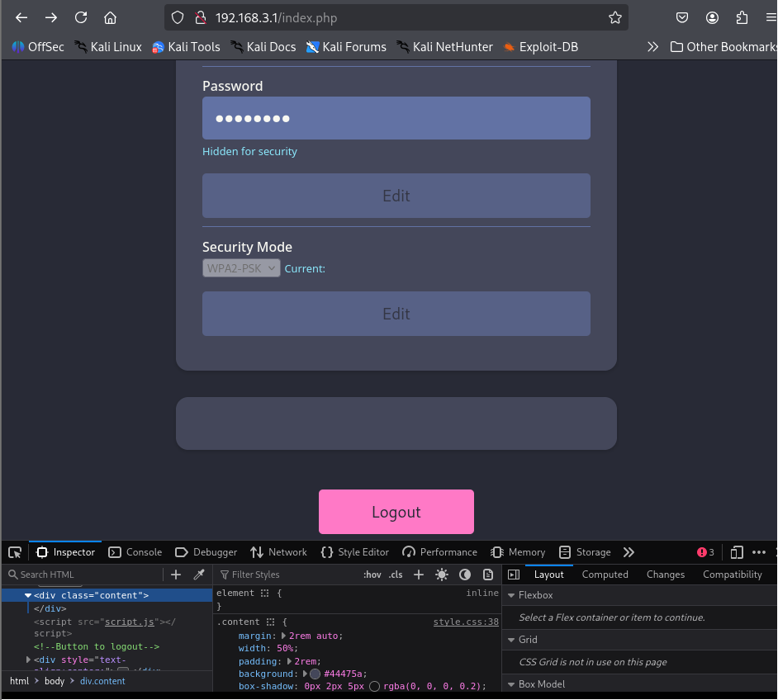Open the Security Mode WPA2-PSK dropdown
The image size is (778, 700).
241,268
